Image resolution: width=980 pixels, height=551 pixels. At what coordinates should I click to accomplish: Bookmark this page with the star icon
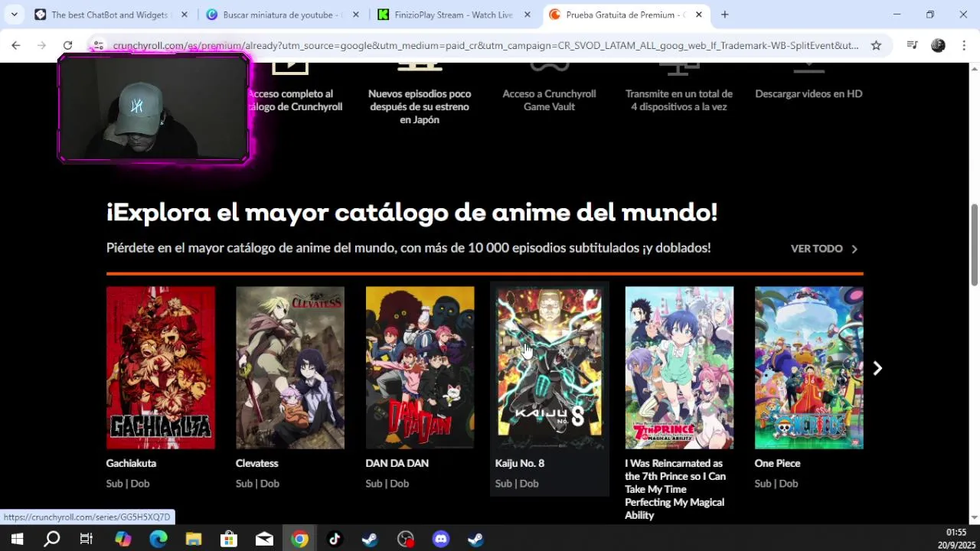[876, 45]
